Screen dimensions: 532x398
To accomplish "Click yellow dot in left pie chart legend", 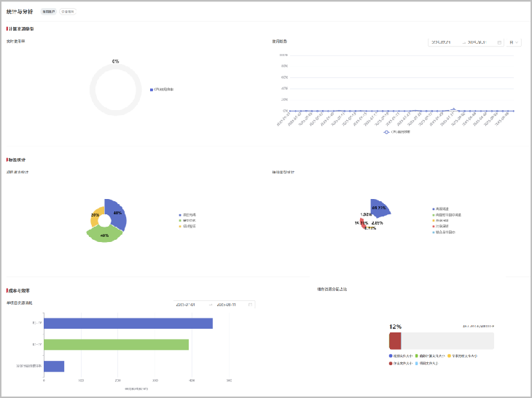I will point(180,226).
